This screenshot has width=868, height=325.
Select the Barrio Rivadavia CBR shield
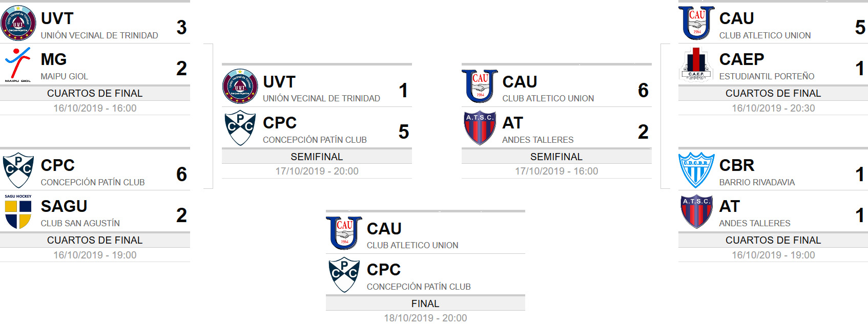(696, 170)
